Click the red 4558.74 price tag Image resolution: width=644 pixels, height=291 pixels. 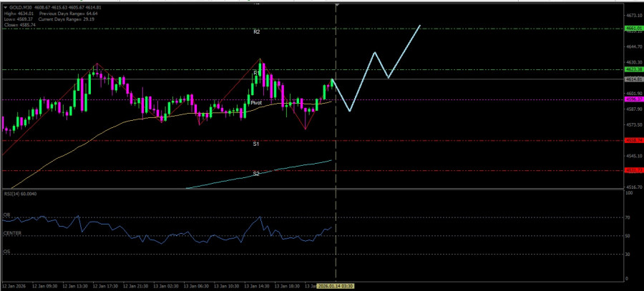(632, 141)
